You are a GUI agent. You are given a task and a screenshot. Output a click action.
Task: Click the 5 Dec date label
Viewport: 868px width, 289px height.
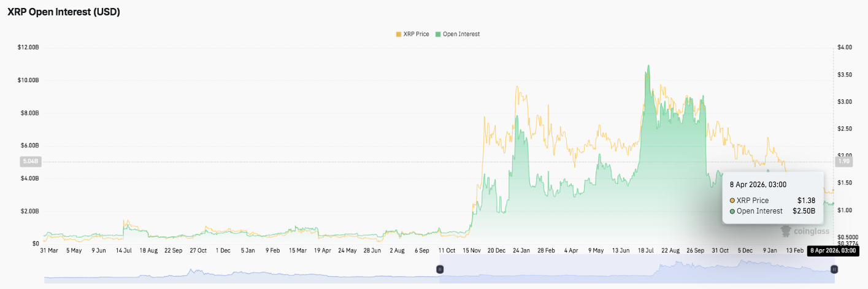(745, 250)
